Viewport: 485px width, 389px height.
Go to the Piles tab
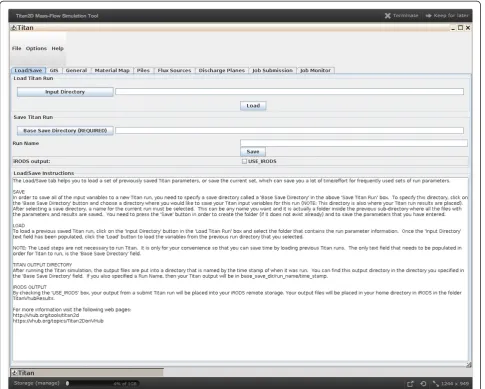[x=143, y=70]
